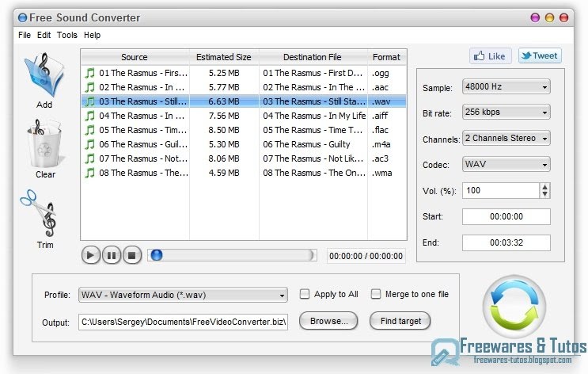
Task: Click the blue playback seek slider knob
Action: click(157, 255)
